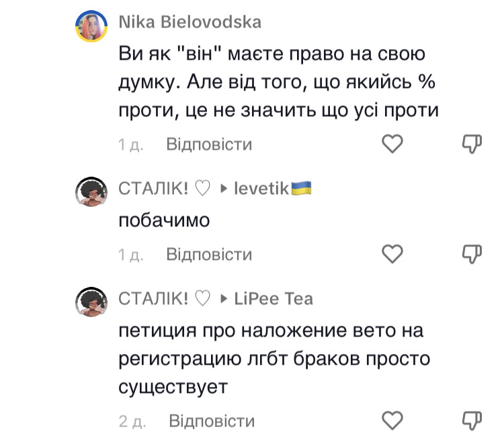Select the comment text about лгбт браков

272,359
